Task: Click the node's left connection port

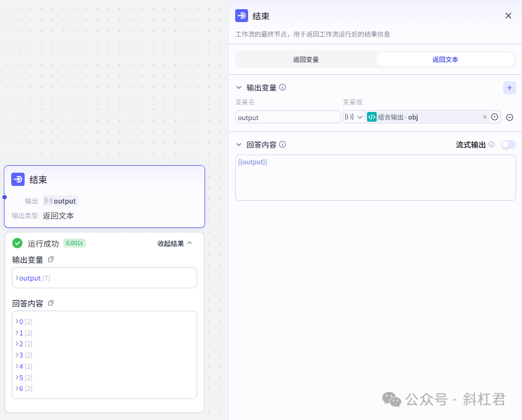Action: coord(5,197)
